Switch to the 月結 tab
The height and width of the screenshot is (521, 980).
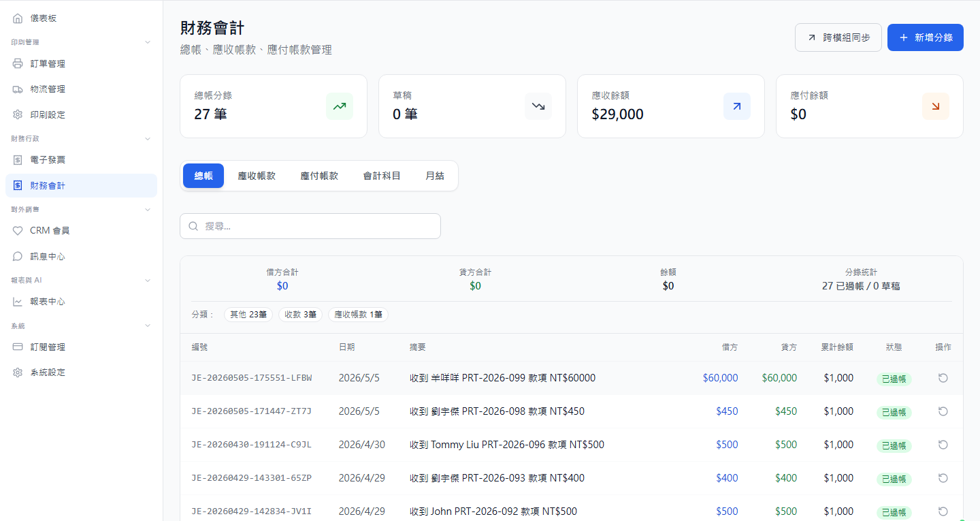click(435, 176)
